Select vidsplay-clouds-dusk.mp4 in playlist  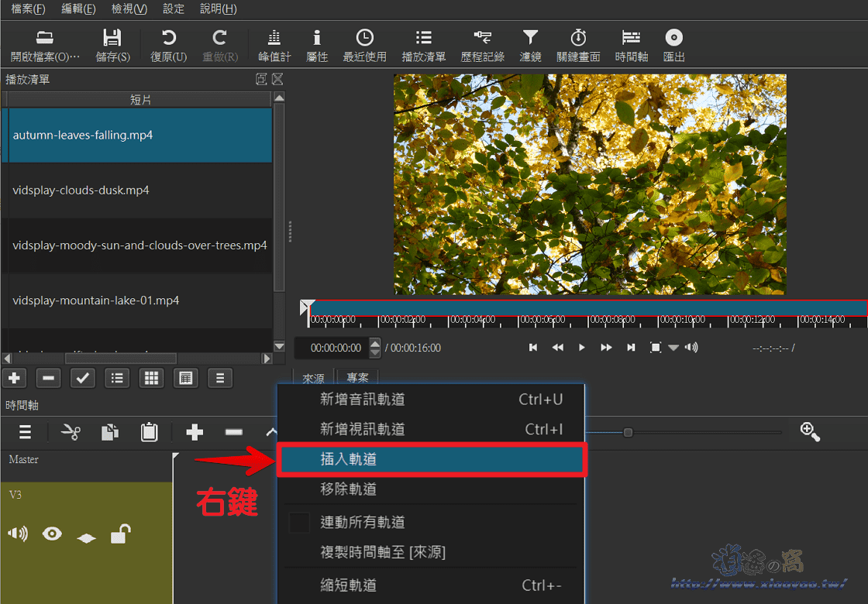click(x=137, y=190)
